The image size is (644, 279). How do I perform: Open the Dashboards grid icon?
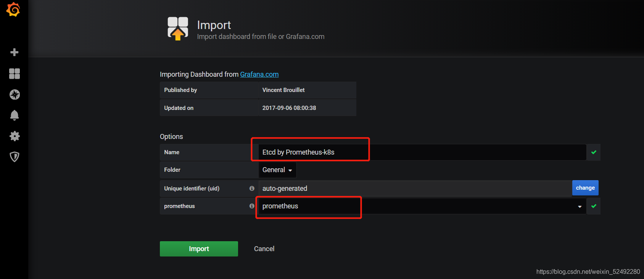14,74
